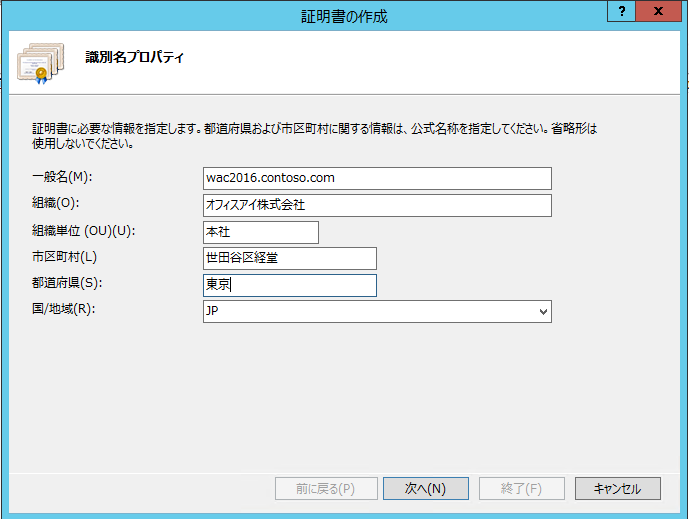
Task: Focus the 組織 field with オフィスアイ株式会社
Action: tap(376, 205)
